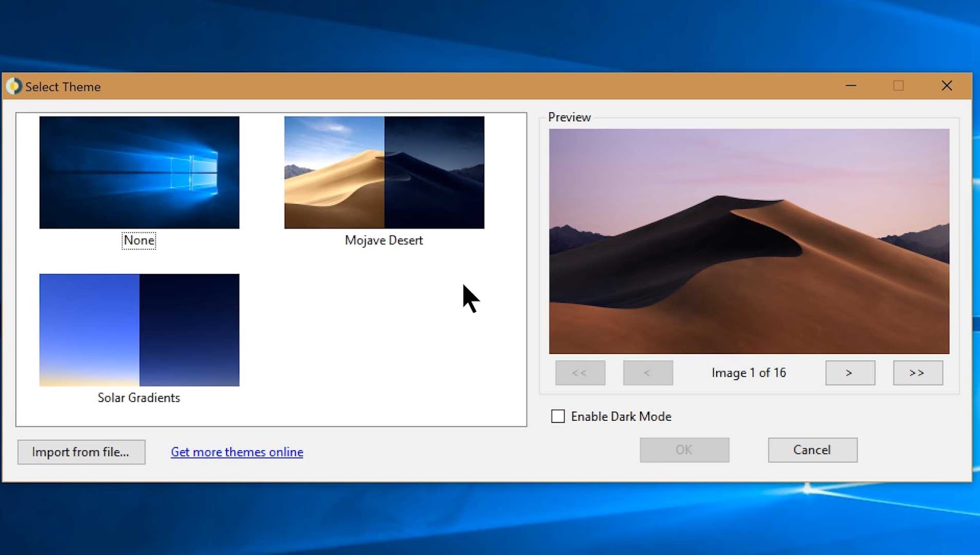The image size is (980, 555).
Task: Minimize the Select Theme window
Action: coord(851,86)
